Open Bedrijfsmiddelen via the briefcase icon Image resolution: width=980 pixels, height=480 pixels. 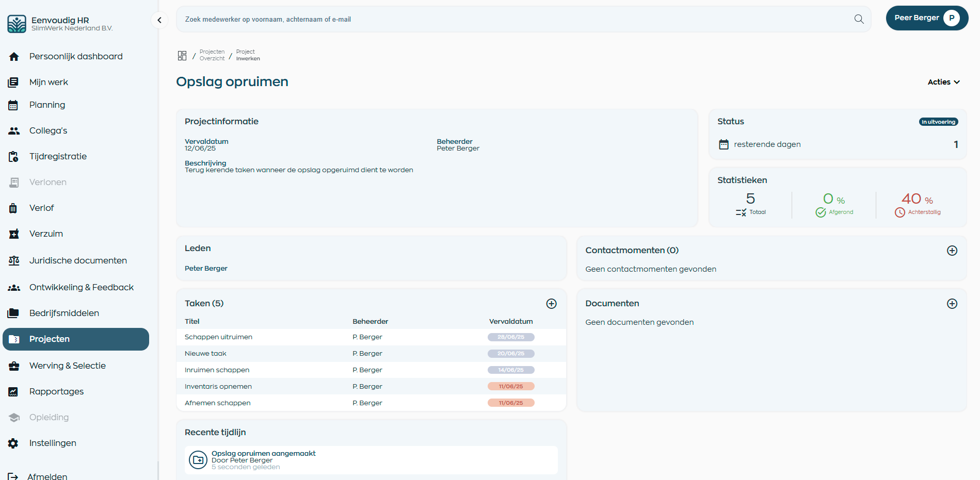(13, 312)
